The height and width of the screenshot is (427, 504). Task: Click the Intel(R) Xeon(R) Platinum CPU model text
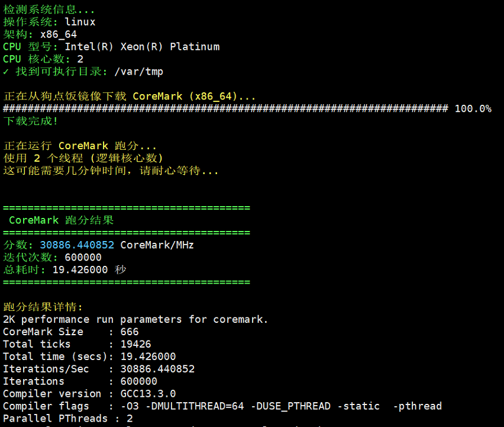pos(142,47)
